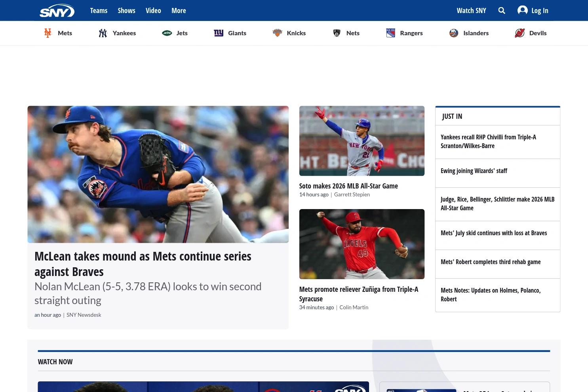Click the WATCH NOW heading
Image resolution: width=588 pixels, height=392 pixels.
pos(55,362)
